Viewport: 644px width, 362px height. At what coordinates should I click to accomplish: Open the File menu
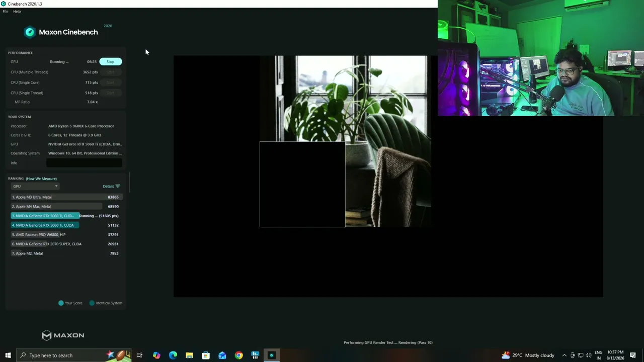6,12
